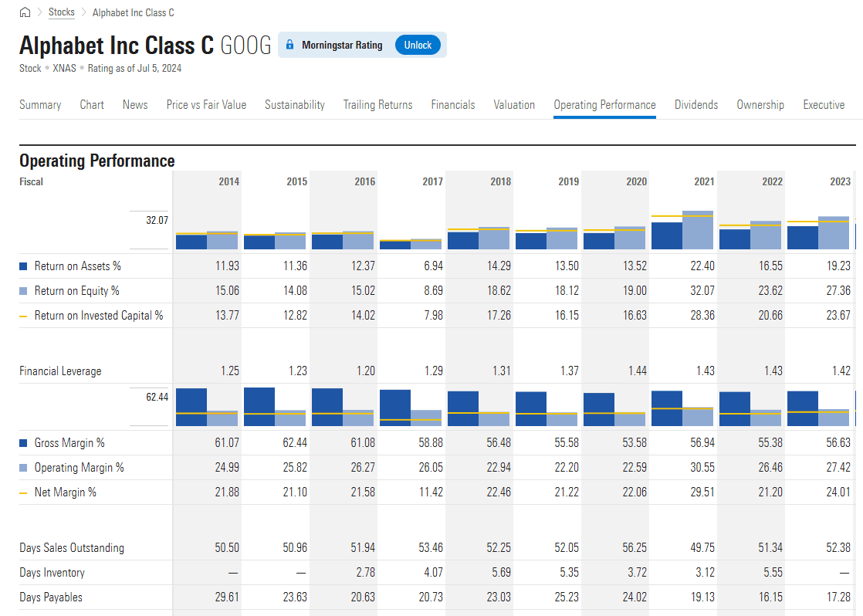
Task: Click the Gross Margin % blue swatch
Action: click(23, 443)
